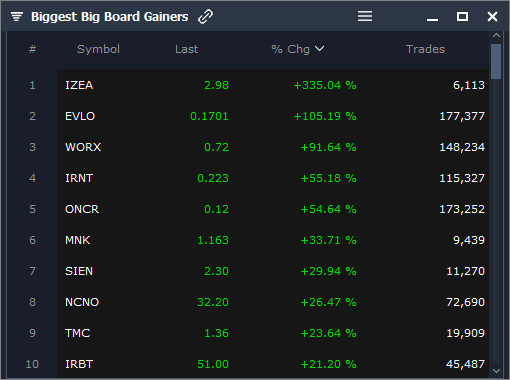Select the NCNO row
The height and width of the screenshot is (380, 510).
pos(273,302)
